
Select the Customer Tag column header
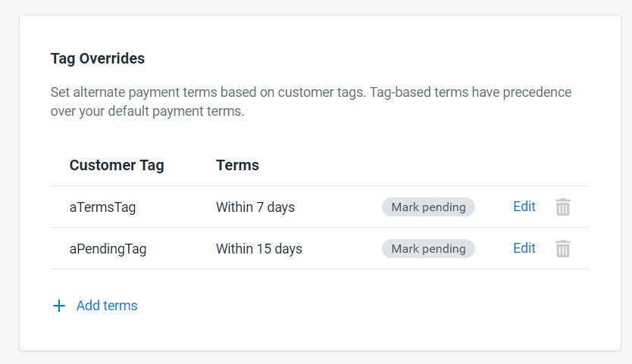[117, 165]
